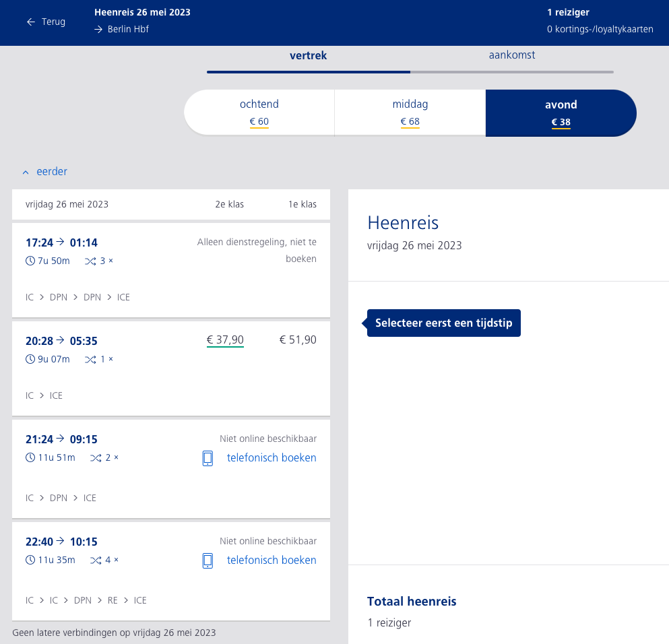This screenshot has width=669, height=644.
Task: Click the transfers icon beside 4 ×
Action: tap(96, 560)
